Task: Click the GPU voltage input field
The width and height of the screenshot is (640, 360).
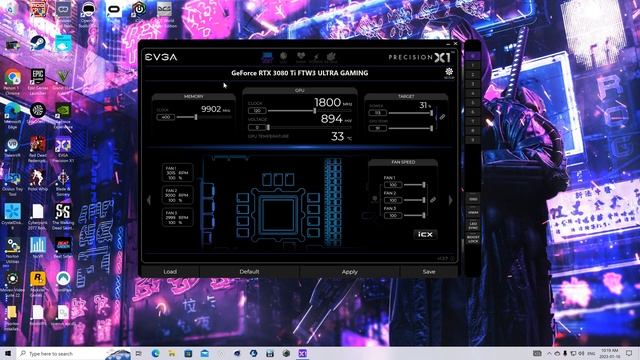Action: tap(257, 128)
